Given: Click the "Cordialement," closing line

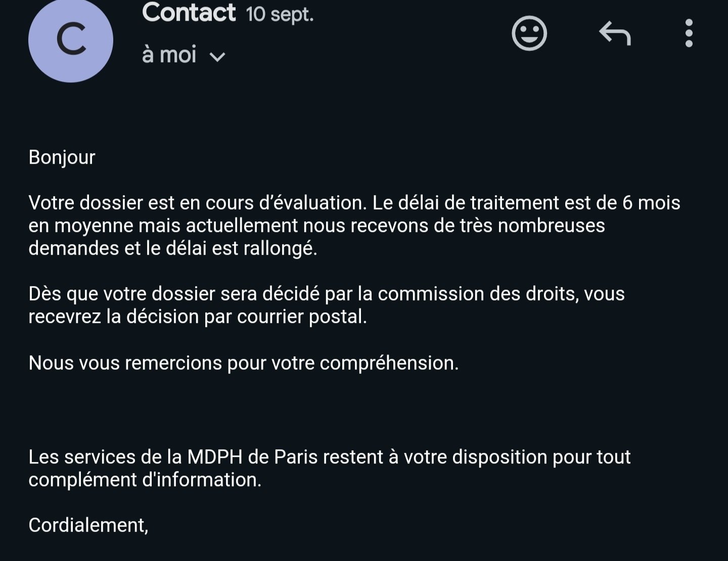Looking at the screenshot, I should point(88,525).
